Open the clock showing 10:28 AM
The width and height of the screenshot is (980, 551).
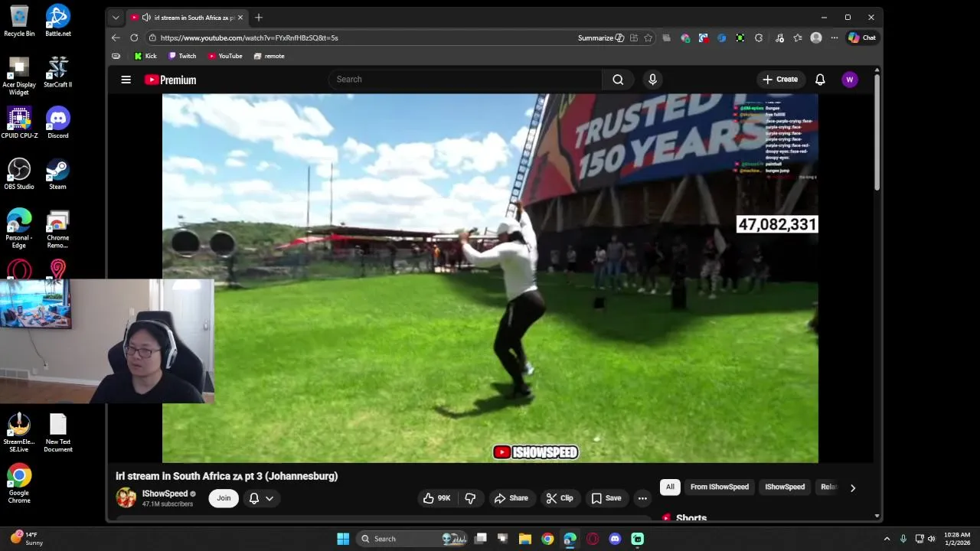[957, 539]
